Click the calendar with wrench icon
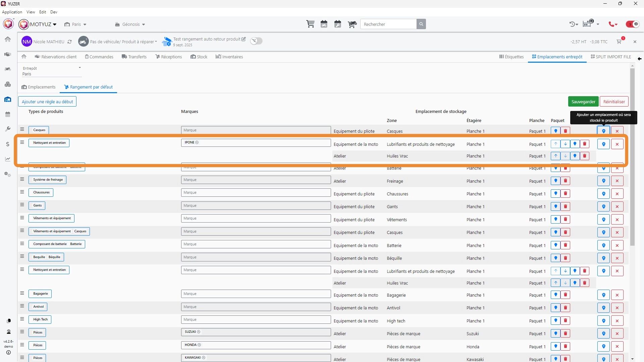The height and width of the screenshot is (362, 644). pyautogui.click(x=338, y=24)
